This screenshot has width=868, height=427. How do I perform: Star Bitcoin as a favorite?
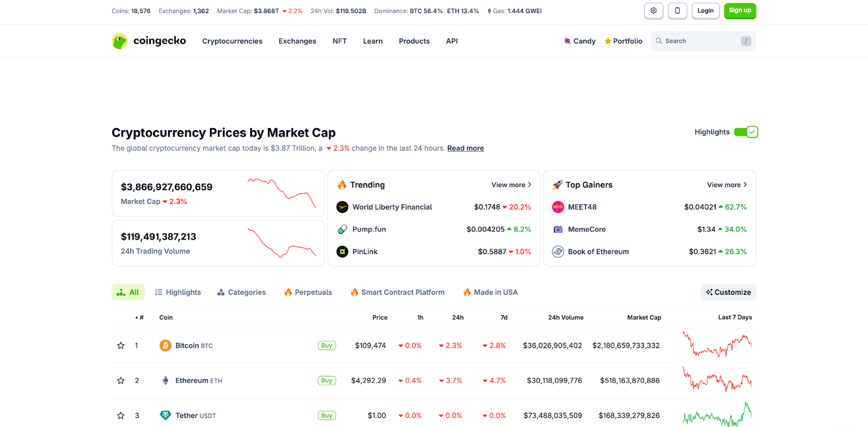(121, 346)
